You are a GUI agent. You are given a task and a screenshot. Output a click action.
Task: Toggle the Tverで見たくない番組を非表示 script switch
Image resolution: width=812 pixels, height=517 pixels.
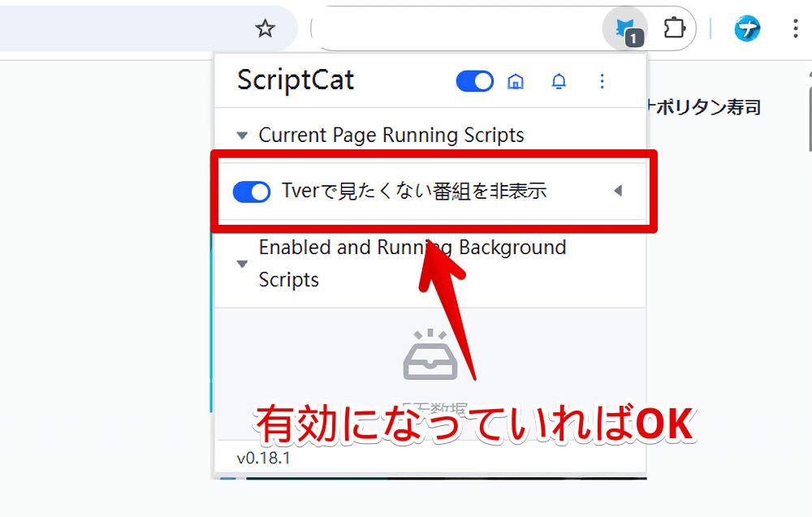point(252,192)
